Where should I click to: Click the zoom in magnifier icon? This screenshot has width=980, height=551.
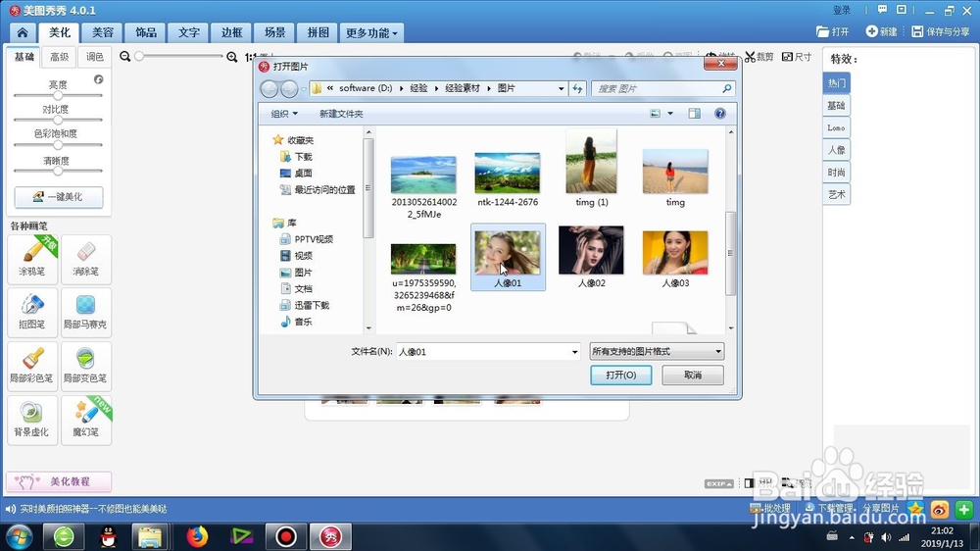click(x=232, y=57)
